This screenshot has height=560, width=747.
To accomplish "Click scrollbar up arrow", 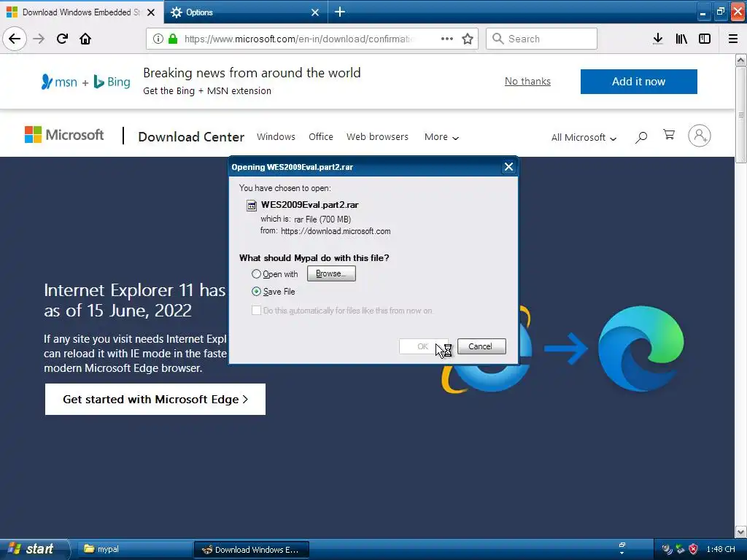I will [740, 60].
